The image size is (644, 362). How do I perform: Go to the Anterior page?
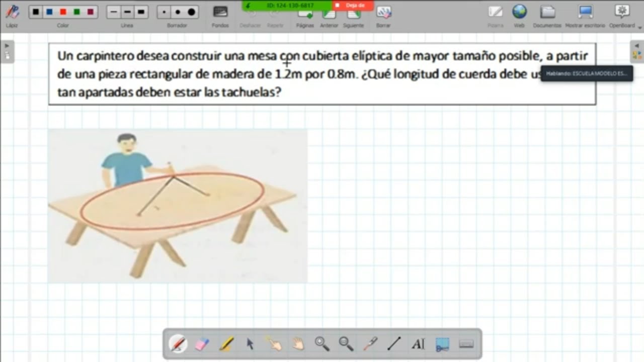(329, 17)
